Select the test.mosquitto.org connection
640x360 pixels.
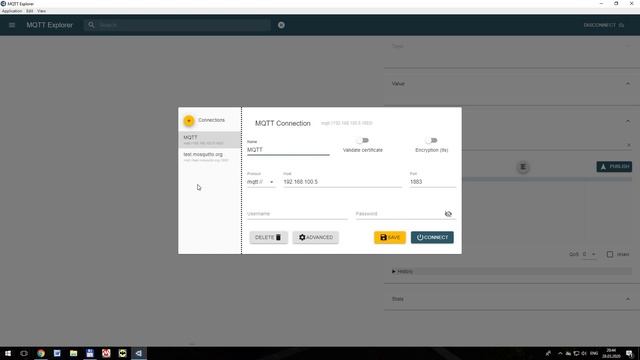pos(209,157)
